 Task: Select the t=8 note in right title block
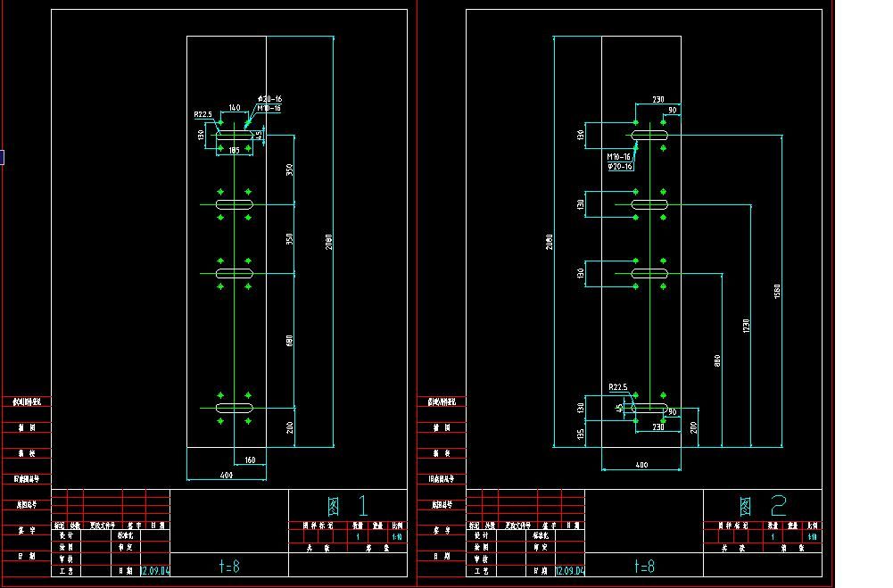[x=644, y=565]
